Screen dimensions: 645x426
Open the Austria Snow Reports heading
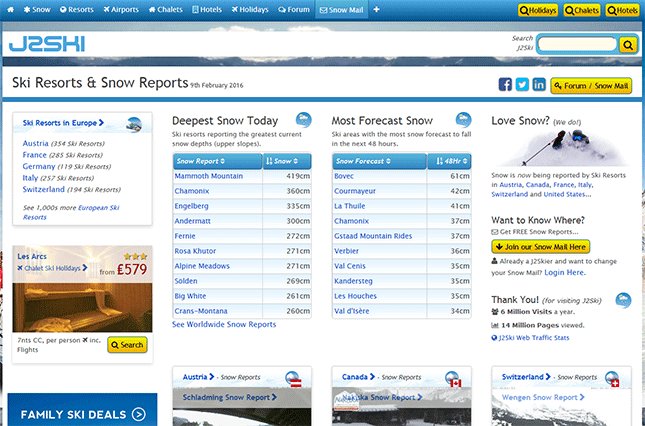pos(199,377)
